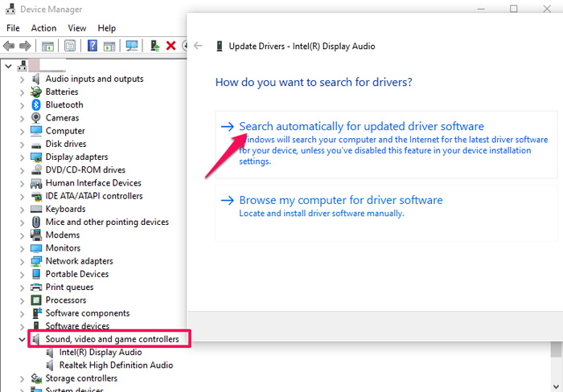
Task: Click the Display adapters icon
Action: pyautogui.click(x=36, y=157)
